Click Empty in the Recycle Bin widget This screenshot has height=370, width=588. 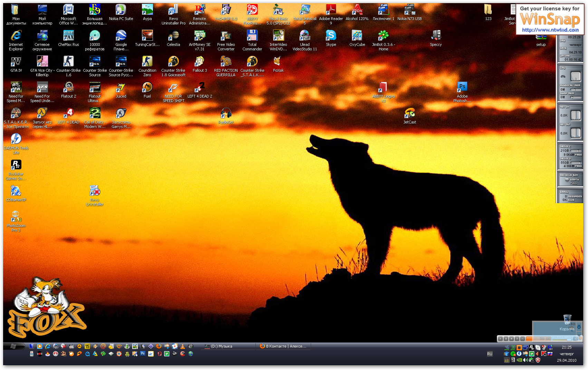tap(574, 179)
